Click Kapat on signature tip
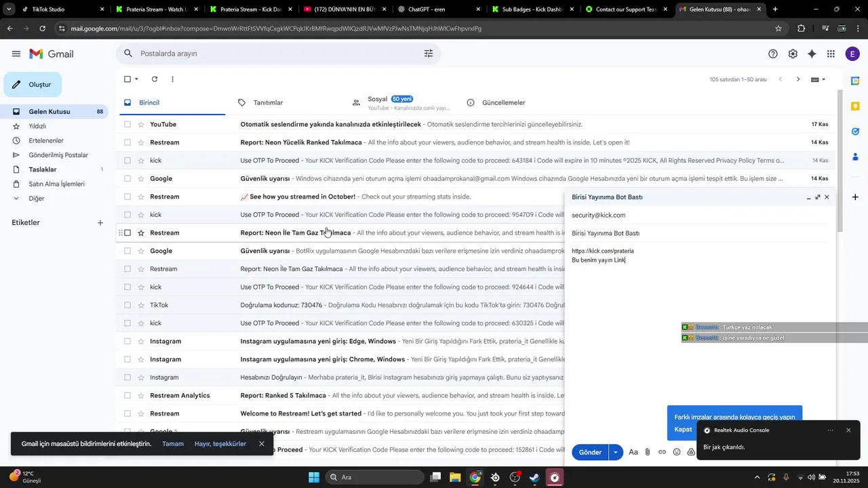 683,430
